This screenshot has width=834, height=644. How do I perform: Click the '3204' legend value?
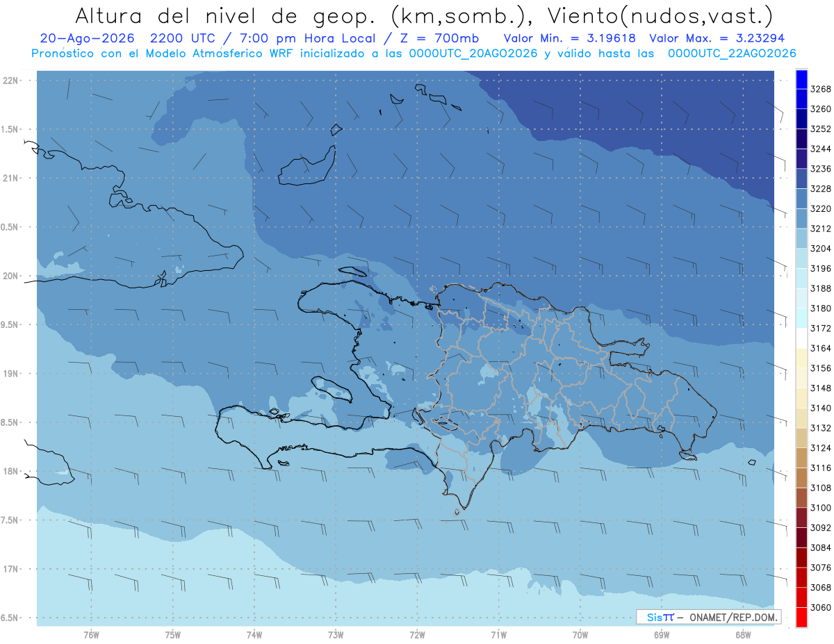tap(820, 249)
